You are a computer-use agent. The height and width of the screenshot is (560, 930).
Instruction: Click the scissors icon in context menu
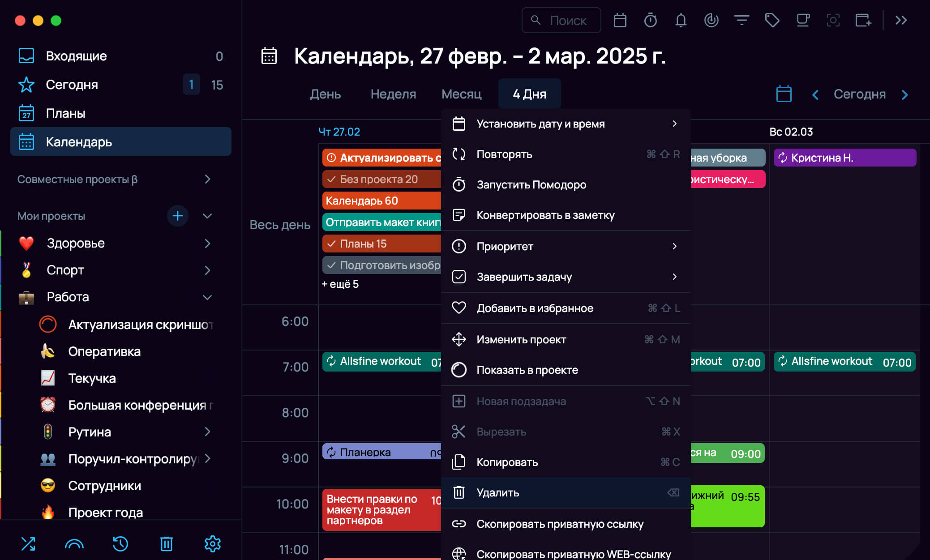point(459,432)
